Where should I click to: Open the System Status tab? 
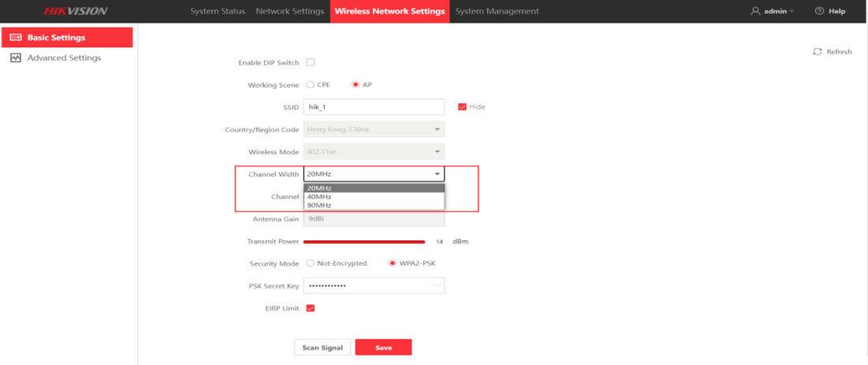tap(218, 11)
